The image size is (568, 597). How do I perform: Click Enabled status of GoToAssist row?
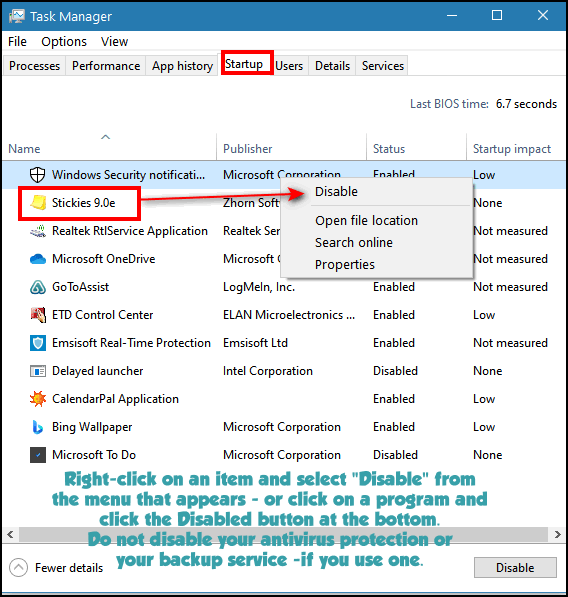394,287
